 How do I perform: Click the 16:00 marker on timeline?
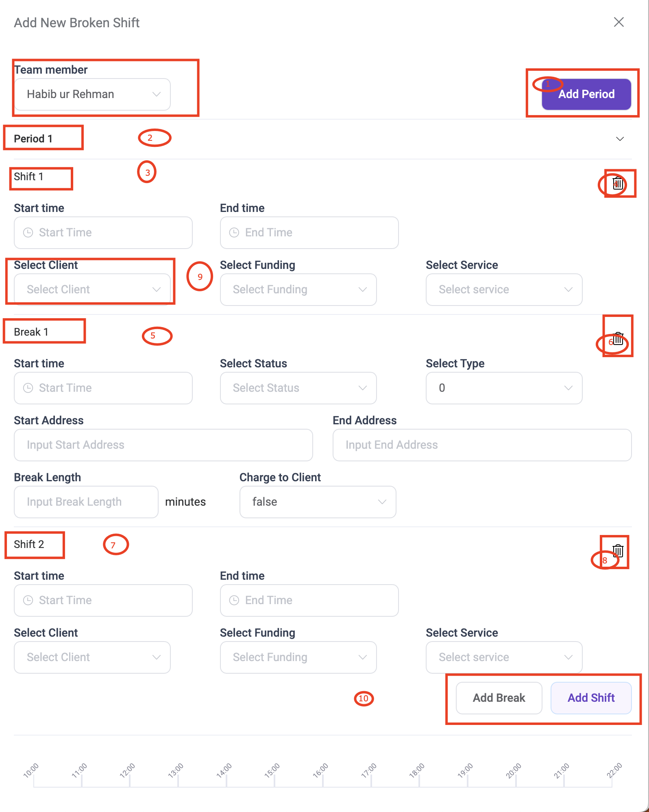pyautogui.click(x=321, y=771)
